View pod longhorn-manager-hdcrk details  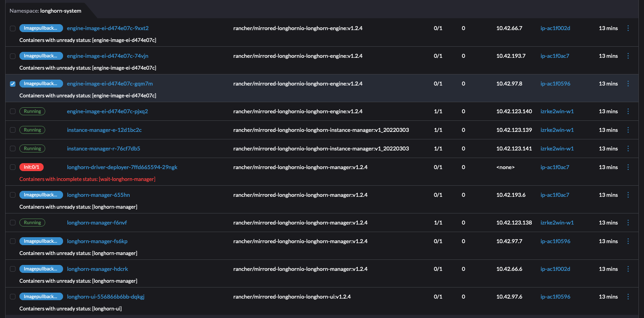click(x=98, y=269)
